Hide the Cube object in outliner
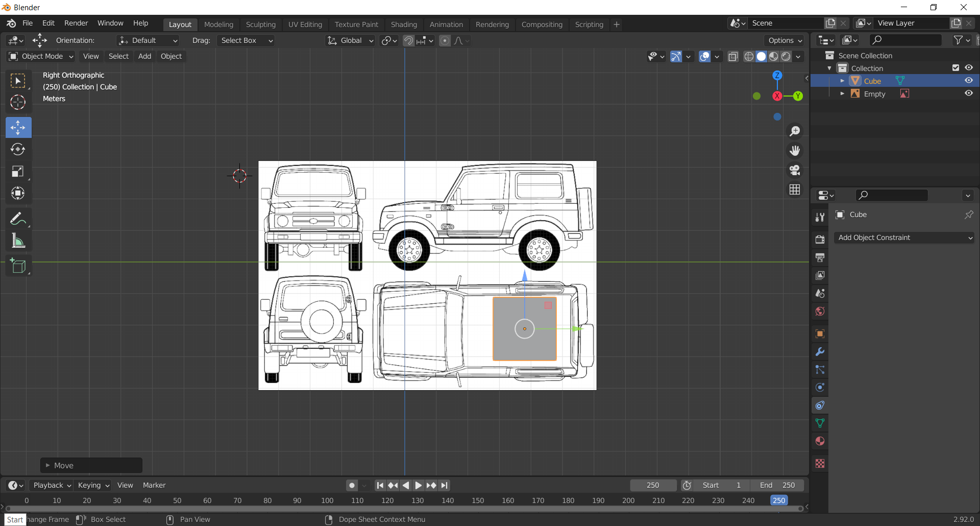The image size is (980, 526). click(x=968, y=81)
